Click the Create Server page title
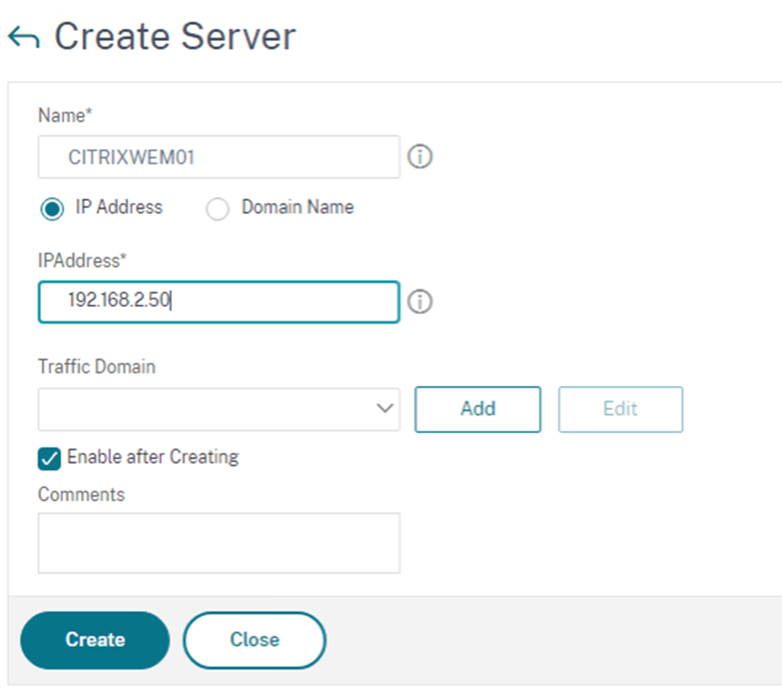 [175, 37]
